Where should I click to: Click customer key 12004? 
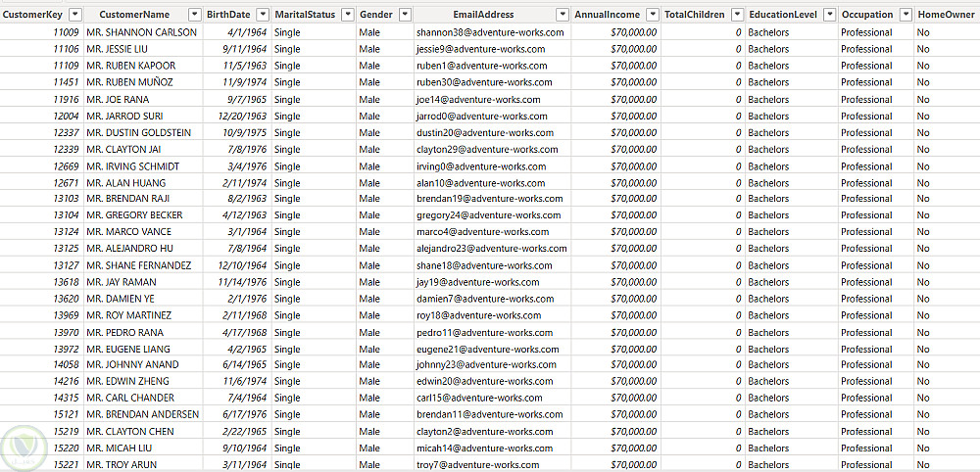click(x=67, y=116)
